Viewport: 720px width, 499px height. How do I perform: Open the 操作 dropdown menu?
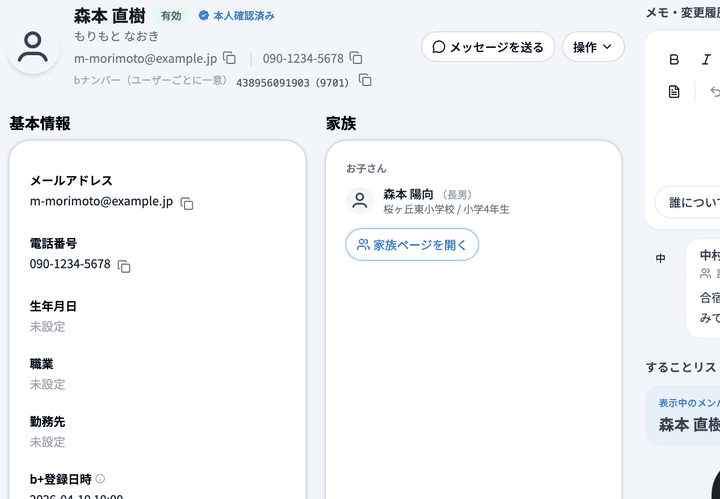[x=593, y=47]
